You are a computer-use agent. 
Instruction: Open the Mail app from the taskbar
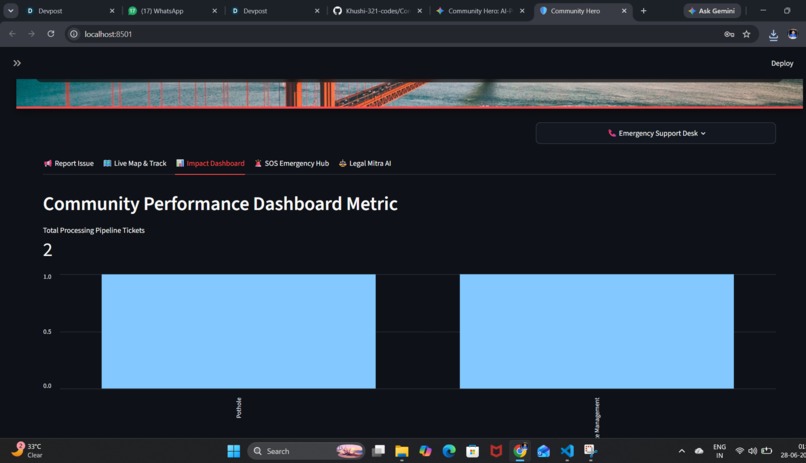[x=543, y=451]
